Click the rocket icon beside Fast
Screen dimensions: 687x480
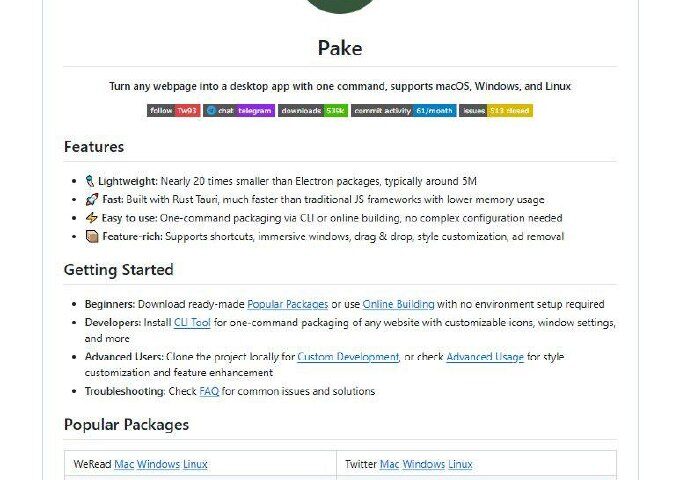(x=92, y=200)
